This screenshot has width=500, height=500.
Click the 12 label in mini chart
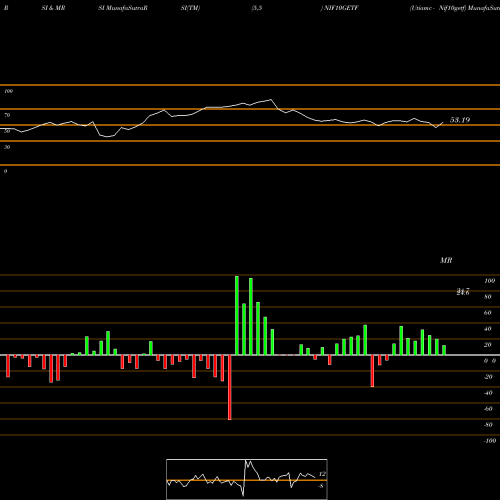[x=322, y=474]
